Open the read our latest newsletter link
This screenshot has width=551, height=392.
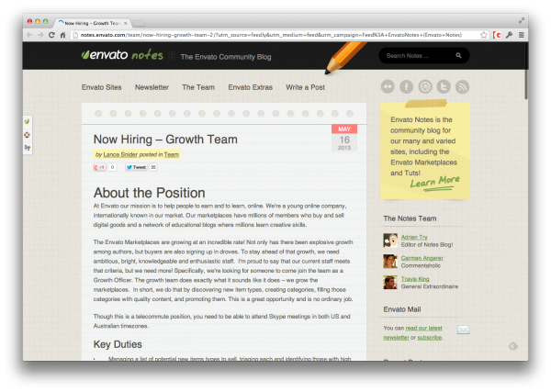click(x=412, y=332)
